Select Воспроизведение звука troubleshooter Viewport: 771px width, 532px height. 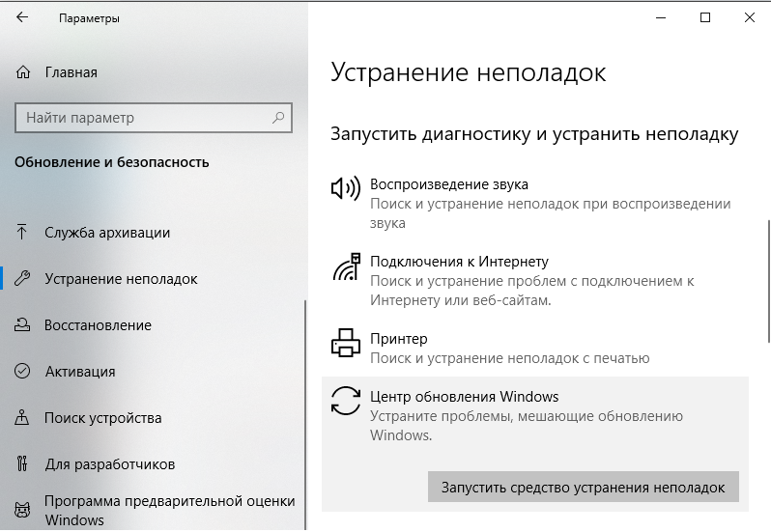point(535,203)
